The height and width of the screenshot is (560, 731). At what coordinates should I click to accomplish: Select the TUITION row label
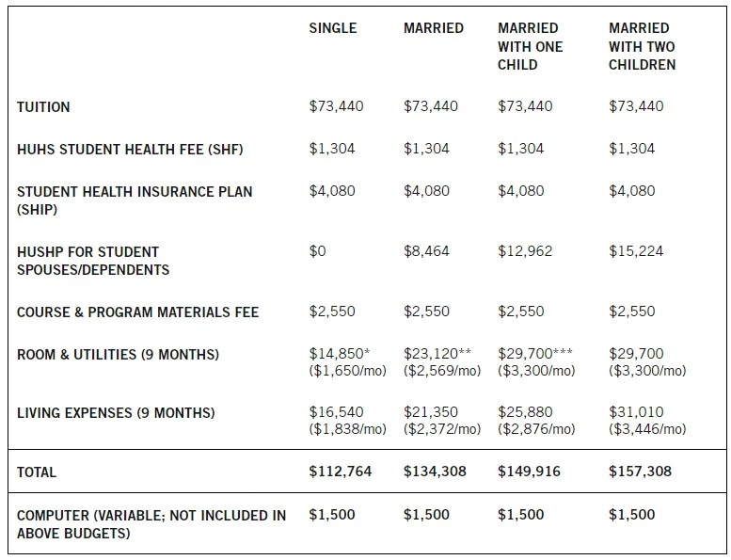[43, 106]
